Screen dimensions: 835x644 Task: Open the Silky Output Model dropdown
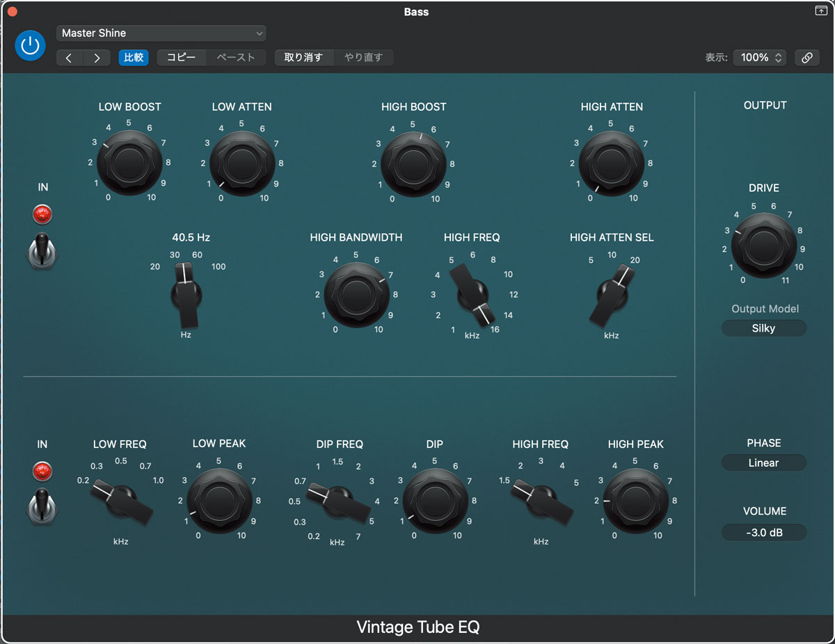pos(764,328)
